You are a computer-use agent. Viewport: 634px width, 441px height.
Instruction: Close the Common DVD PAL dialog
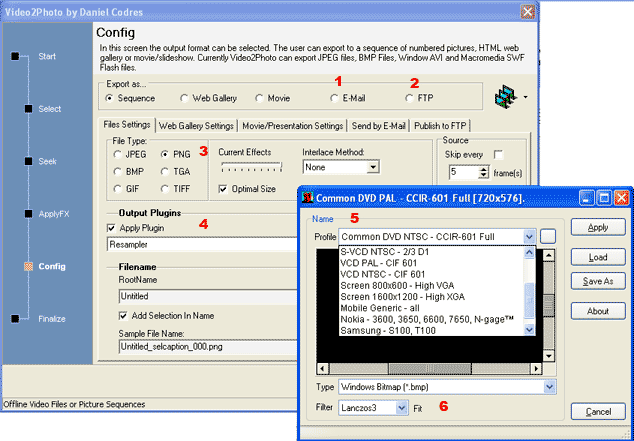pyautogui.click(x=621, y=198)
